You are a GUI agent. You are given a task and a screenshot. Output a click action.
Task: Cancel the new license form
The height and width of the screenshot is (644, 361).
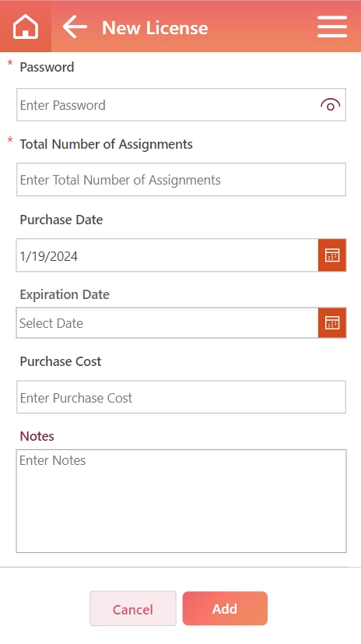pos(133,609)
